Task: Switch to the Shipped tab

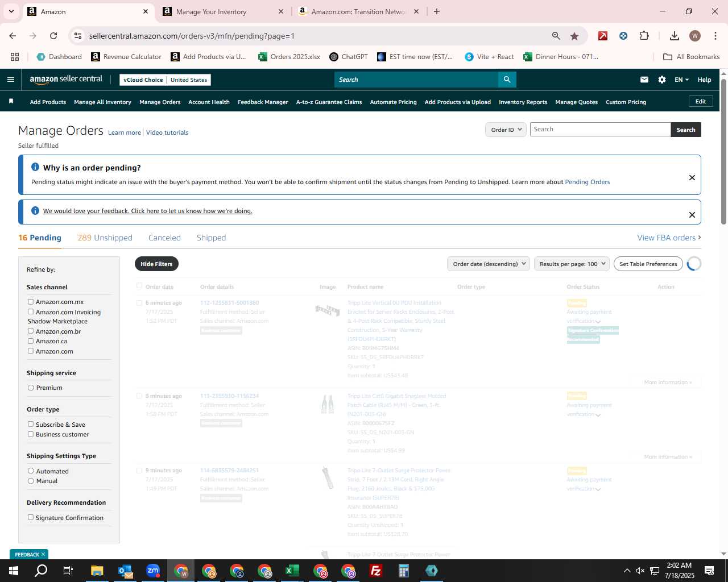Action: coord(211,238)
